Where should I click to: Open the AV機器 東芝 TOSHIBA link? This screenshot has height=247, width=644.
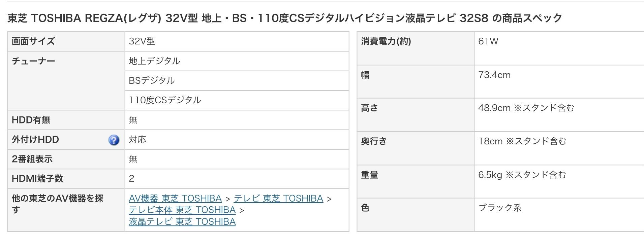[175, 199]
